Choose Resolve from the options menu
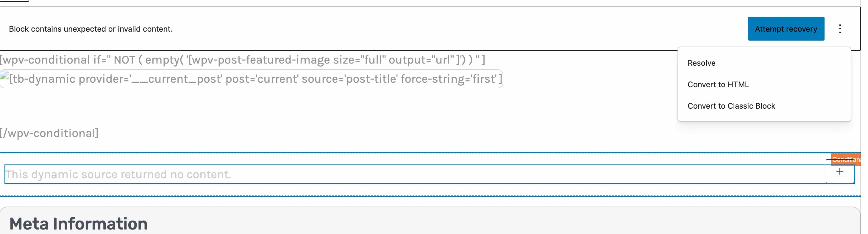 point(701,63)
